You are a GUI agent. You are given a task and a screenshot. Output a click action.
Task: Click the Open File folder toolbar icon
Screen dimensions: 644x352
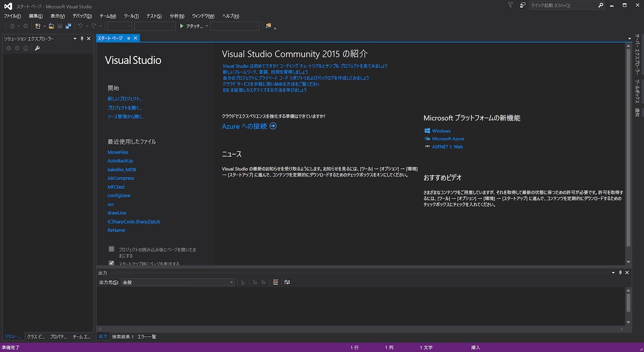tap(52, 26)
